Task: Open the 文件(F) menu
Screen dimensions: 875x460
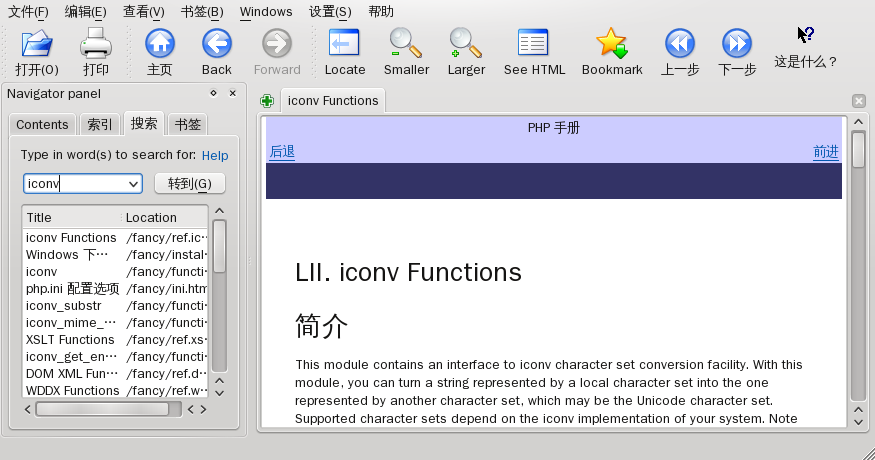Action: (28, 12)
